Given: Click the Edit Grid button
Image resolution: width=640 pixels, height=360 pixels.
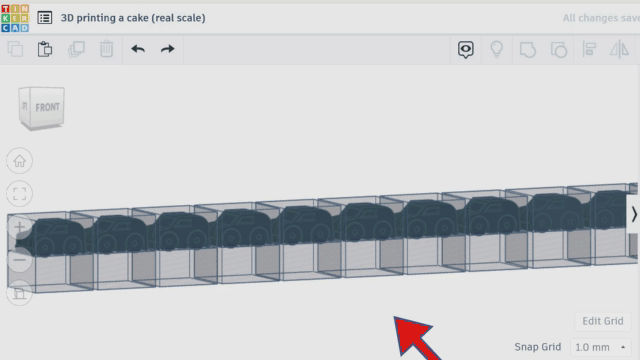Looking at the screenshot, I should click(x=602, y=321).
